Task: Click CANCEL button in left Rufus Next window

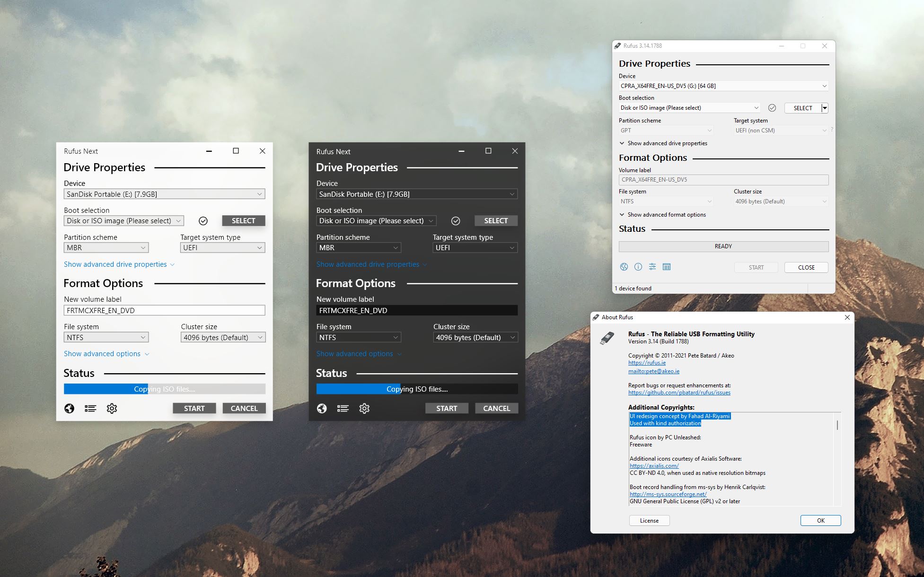Action: tap(243, 408)
